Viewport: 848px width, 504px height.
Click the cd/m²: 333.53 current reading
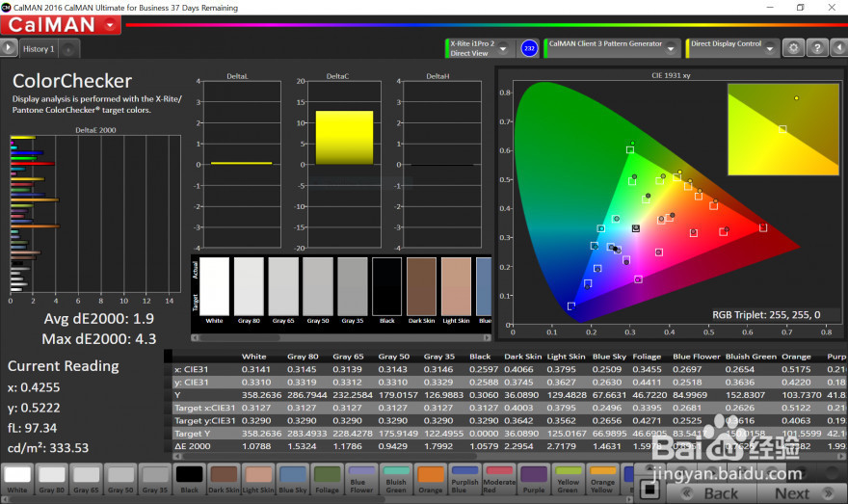(x=48, y=448)
